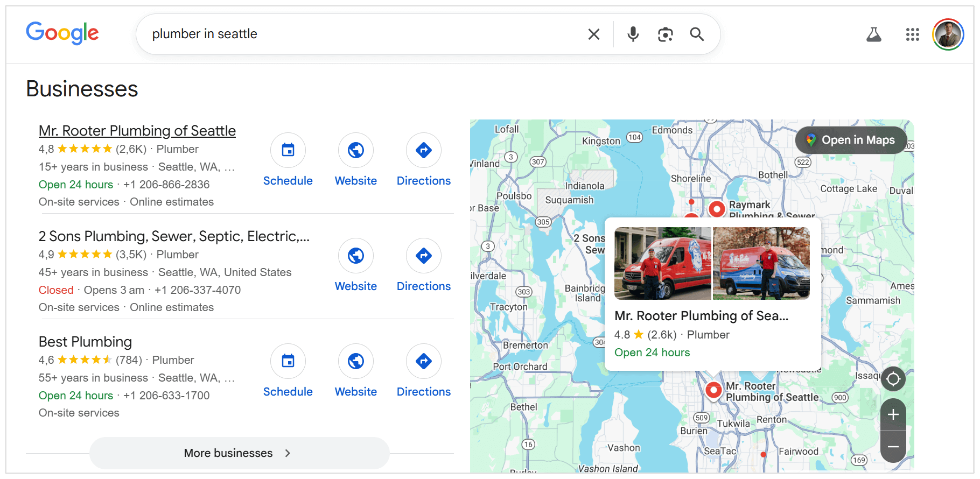Open Google Lens image search

[x=665, y=34]
